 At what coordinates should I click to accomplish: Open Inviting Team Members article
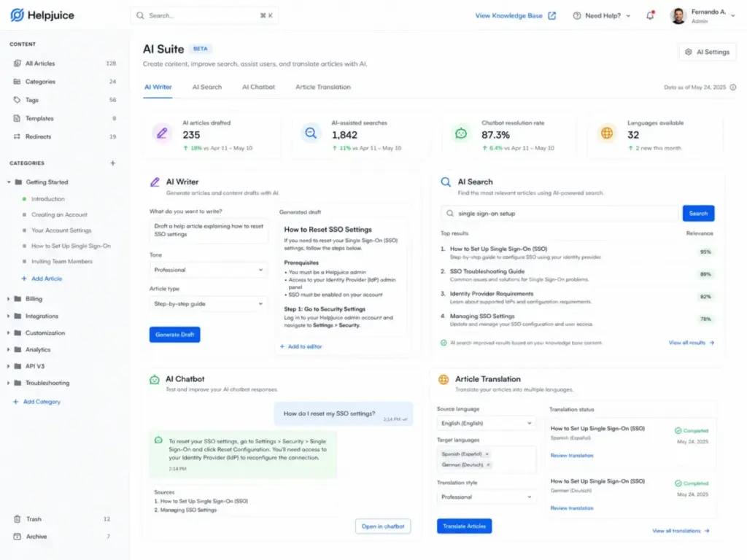62,262
